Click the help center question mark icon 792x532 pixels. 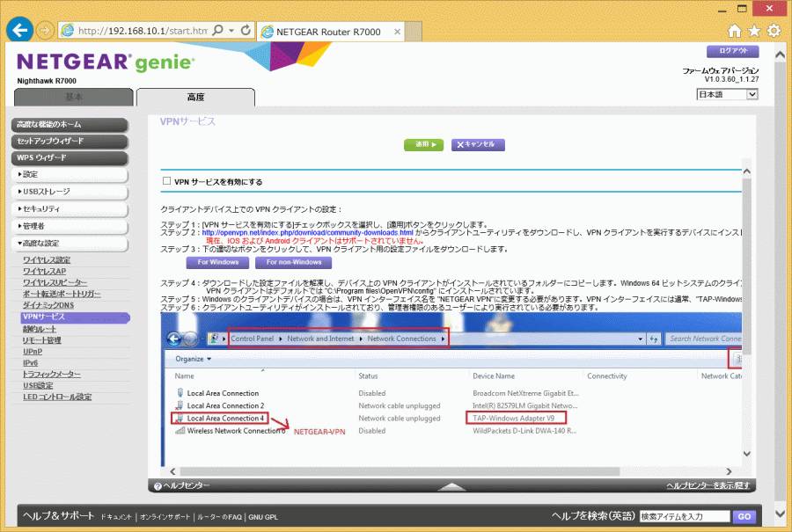coord(158,485)
